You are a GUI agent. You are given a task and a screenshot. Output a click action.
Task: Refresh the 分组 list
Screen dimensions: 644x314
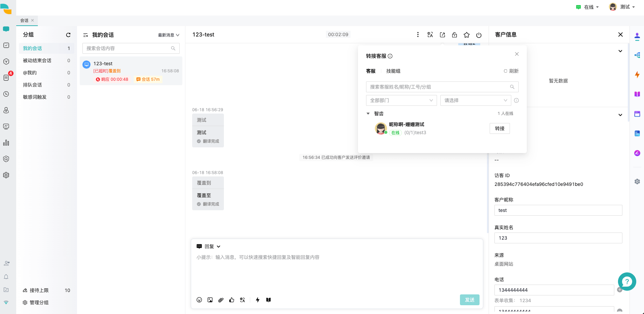coord(68,35)
